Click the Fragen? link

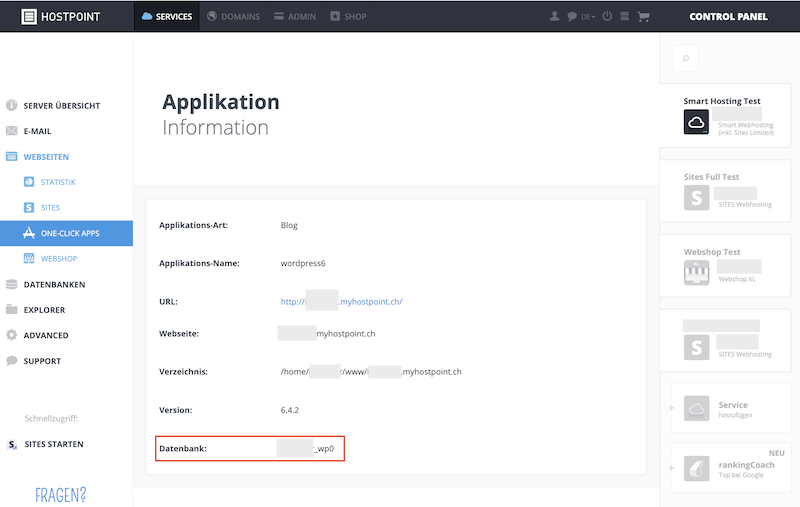[x=61, y=495]
